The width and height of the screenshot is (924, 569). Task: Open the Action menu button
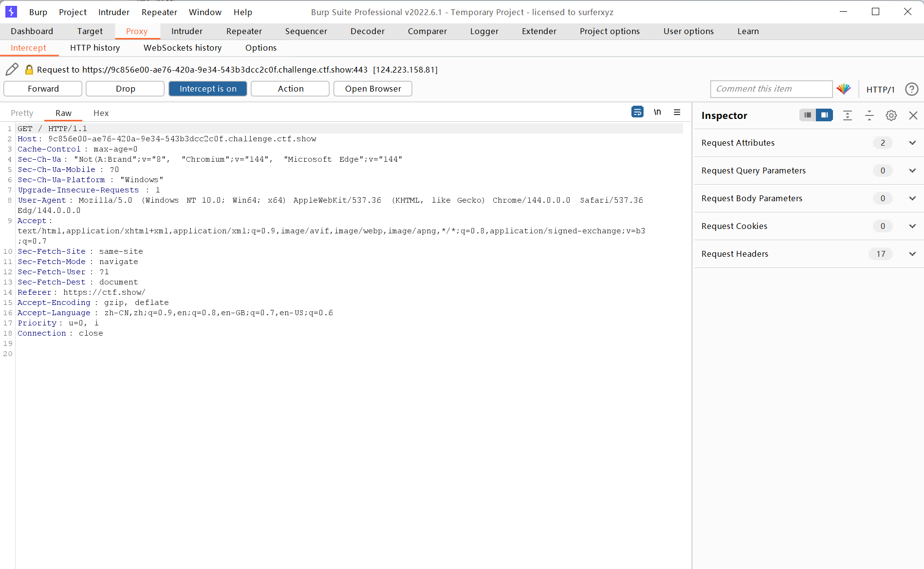[290, 89]
